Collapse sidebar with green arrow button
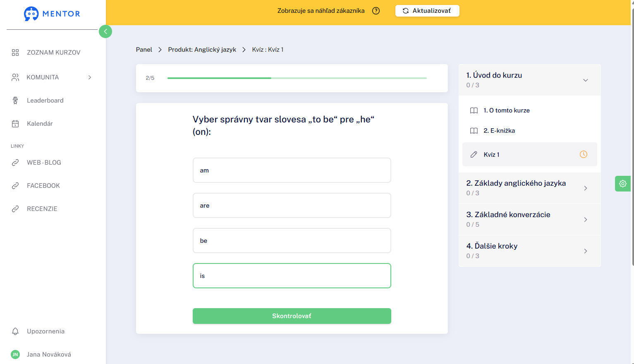This screenshot has height=364, width=634. 105,31
